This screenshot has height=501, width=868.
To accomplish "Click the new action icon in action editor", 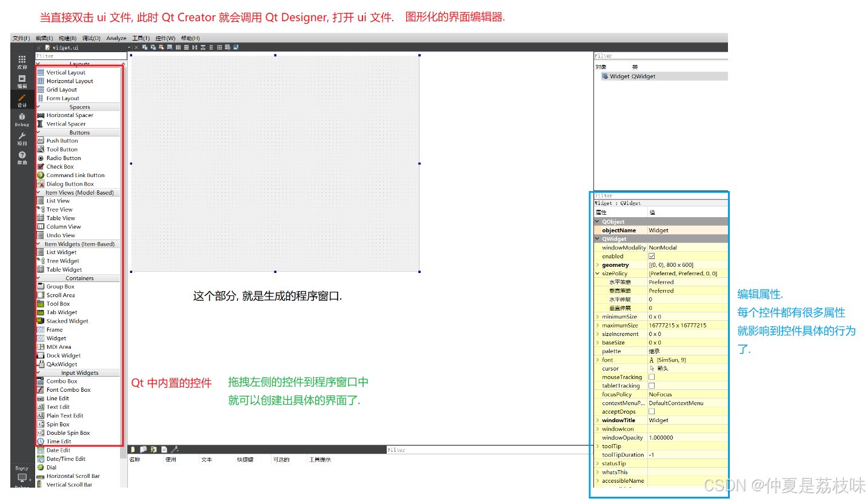I will coord(133,449).
